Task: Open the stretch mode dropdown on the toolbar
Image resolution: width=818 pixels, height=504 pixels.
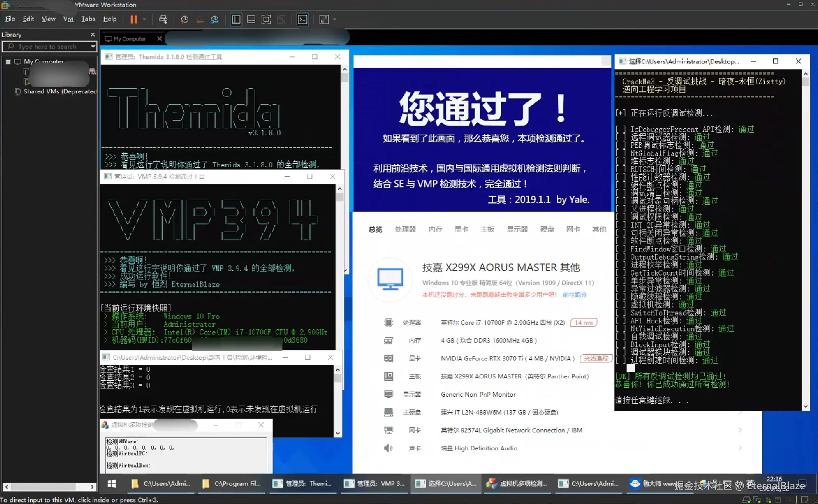Action: tap(334, 19)
